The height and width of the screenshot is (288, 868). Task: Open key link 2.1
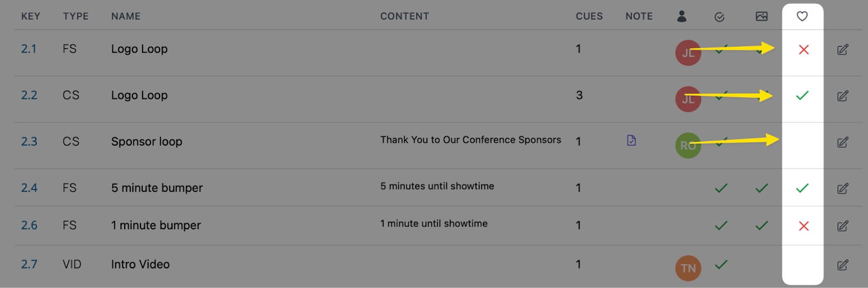coord(29,49)
